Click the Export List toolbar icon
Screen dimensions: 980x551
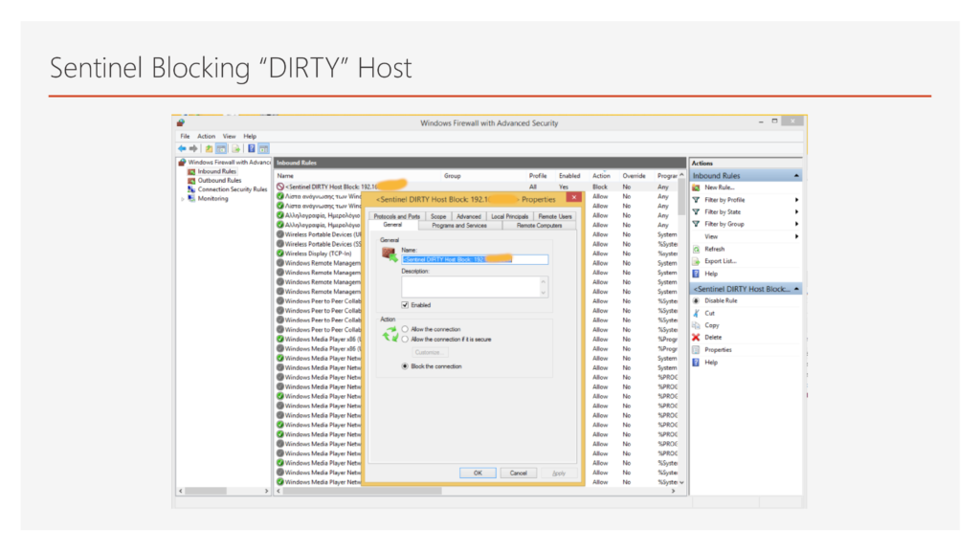point(234,149)
